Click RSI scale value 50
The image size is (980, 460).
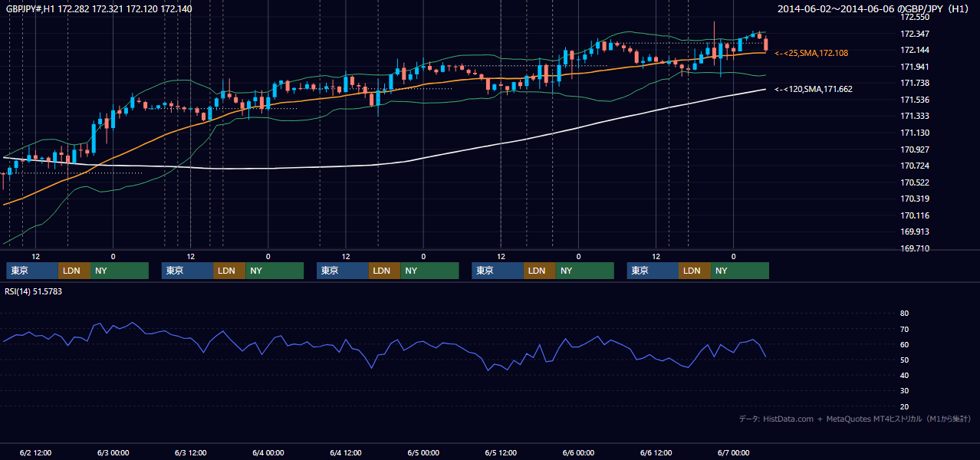(x=904, y=360)
